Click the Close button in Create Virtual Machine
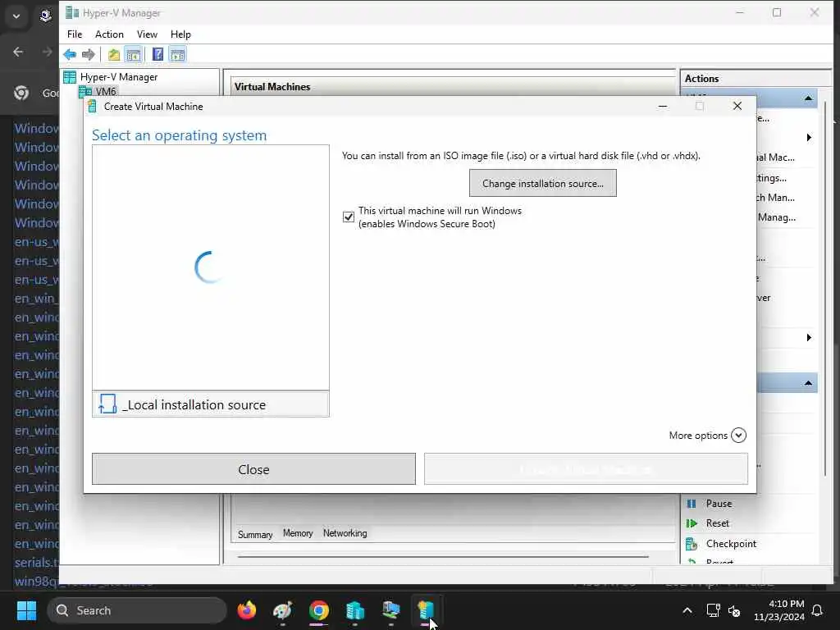Viewport: 840px width, 630px height. point(253,469)
